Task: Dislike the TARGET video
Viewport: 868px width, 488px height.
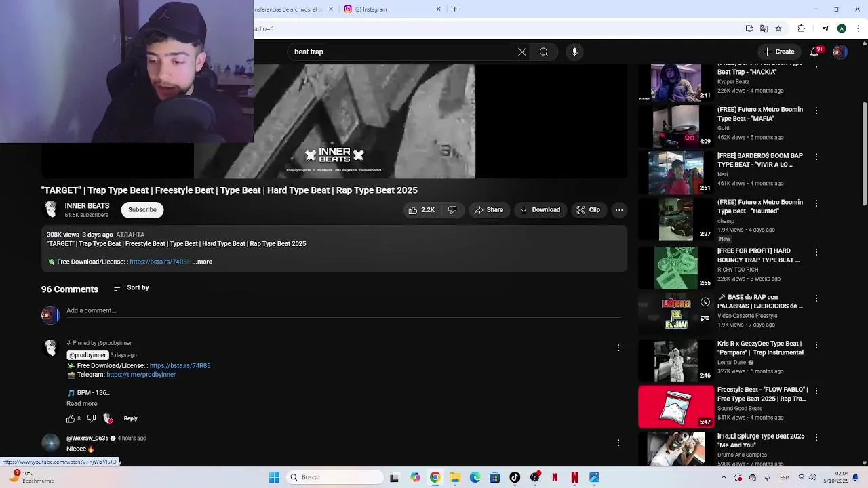Action: (452, 210)
